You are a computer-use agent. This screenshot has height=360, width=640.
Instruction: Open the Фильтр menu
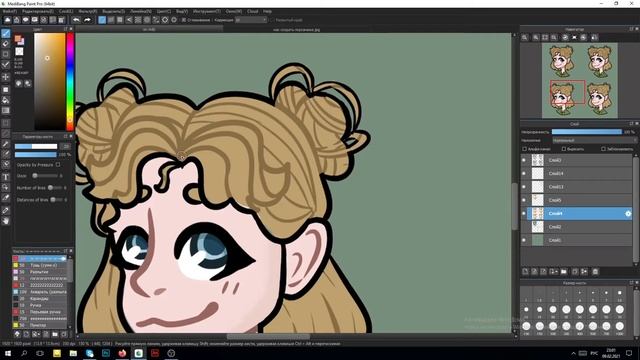[87, 11]
